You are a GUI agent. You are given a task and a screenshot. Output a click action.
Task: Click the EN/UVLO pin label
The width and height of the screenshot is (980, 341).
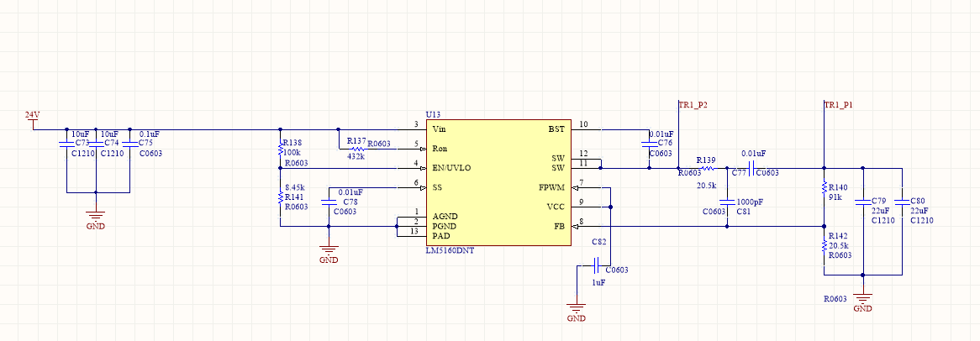point(451,168)
